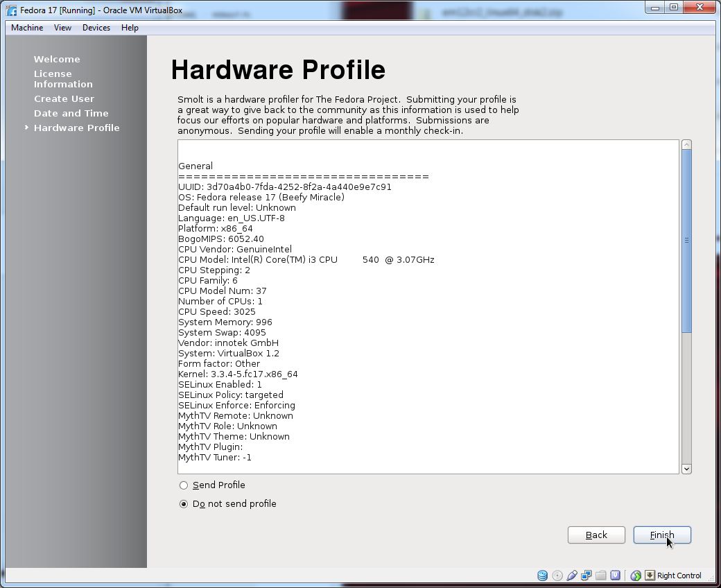Click the License Information sidebar step
This screenshot has width=721, height=588.
pos(63,78)
